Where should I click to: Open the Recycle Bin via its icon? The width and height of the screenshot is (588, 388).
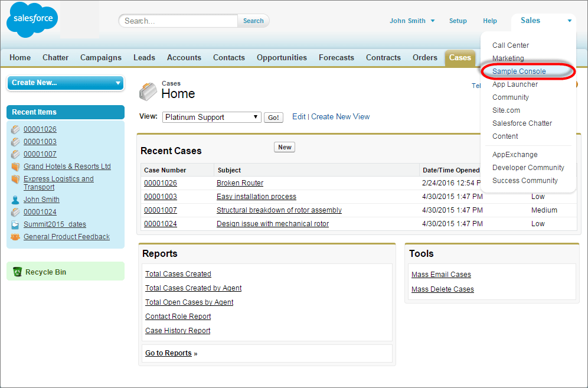coord(17,272)
